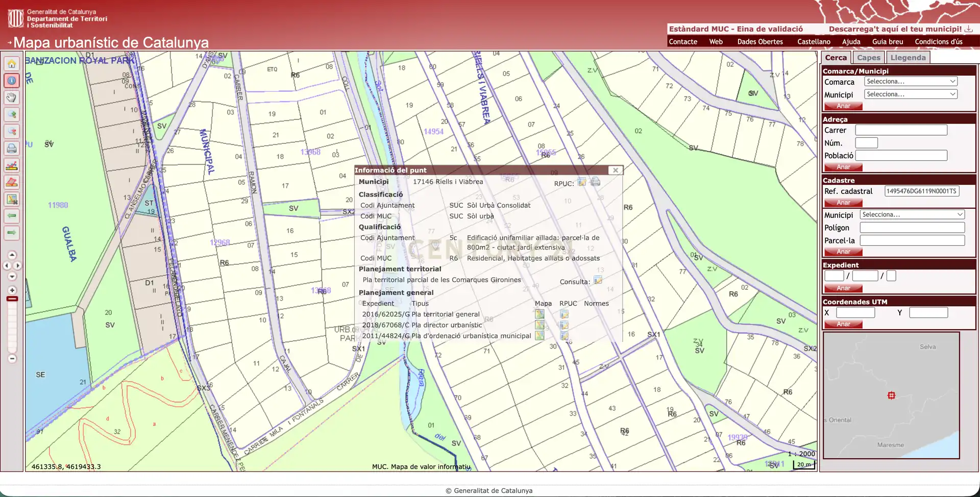Open RPUC icon for Pla d'ordenació urbanística municipal
Screen dimensions: 980x497
pos(564,336)
